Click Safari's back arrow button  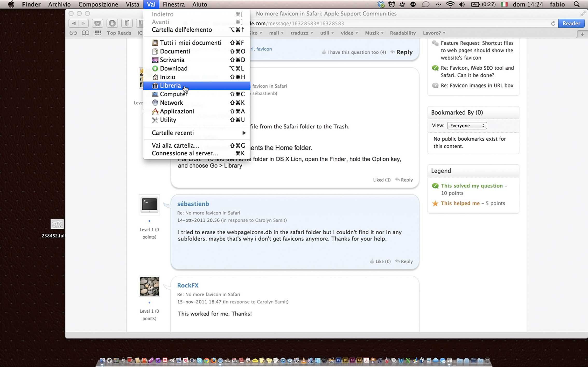click(x=74, y=23)
